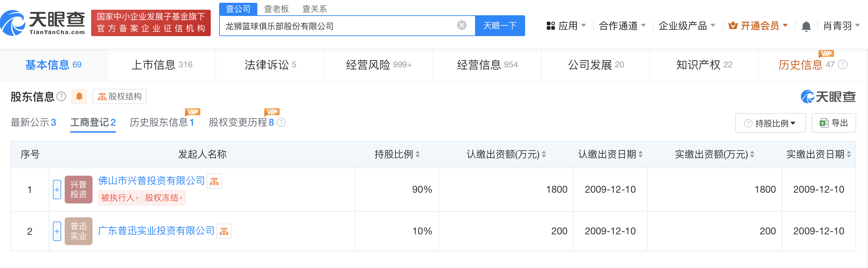The width and height of the screenshot is (868, 268).
Task: Switch to the 法律诉讼 tab
Action: (x=270, y=65)
